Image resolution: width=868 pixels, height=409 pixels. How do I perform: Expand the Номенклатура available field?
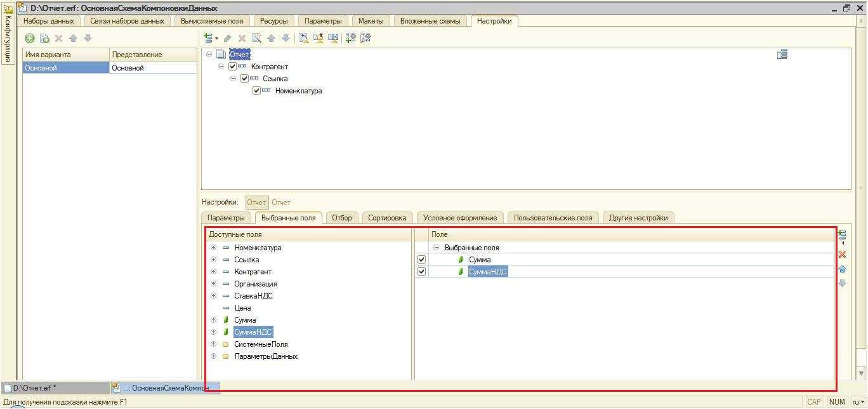pyautogui.click(x=214, y=248)
